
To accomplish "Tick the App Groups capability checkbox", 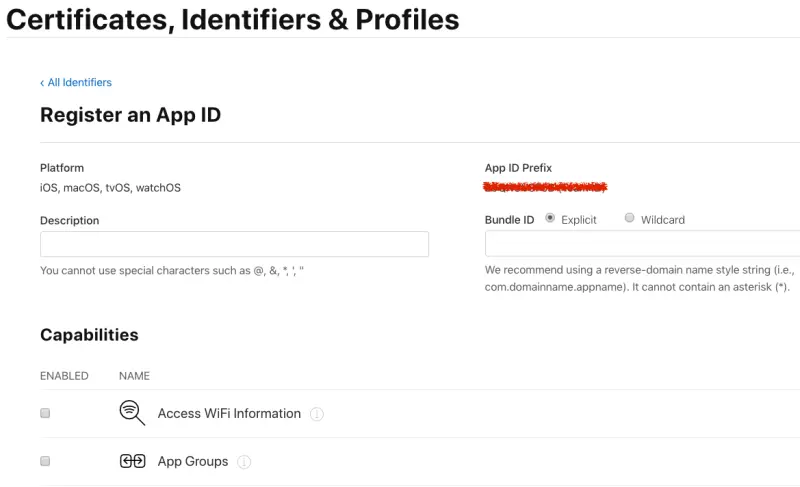I will [x=45, y=461].
